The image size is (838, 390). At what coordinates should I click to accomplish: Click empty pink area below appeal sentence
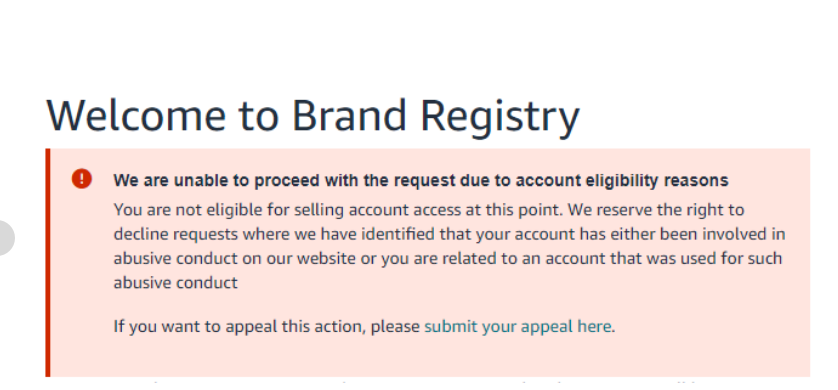[x=428, y=357]
